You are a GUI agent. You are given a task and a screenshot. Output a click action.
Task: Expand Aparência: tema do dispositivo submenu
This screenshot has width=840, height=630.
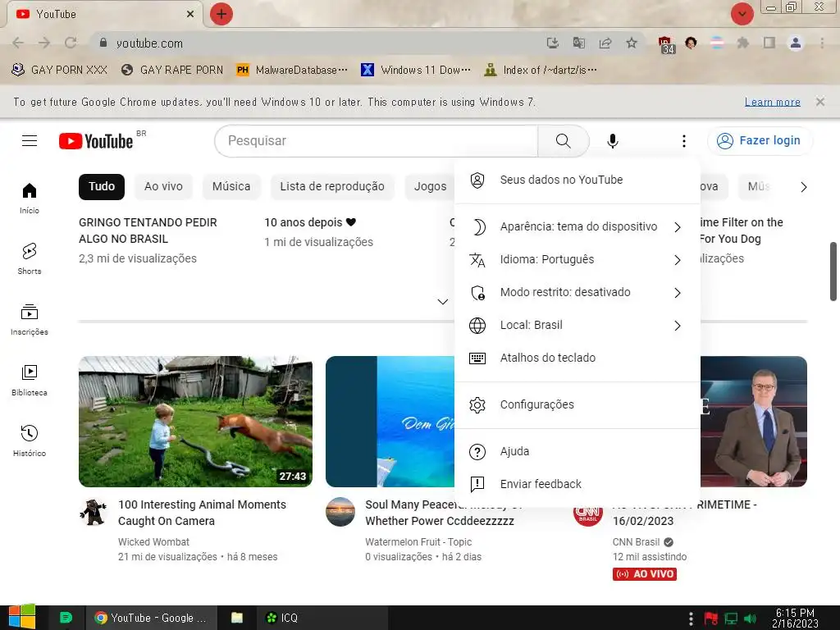tap(577, 226)
